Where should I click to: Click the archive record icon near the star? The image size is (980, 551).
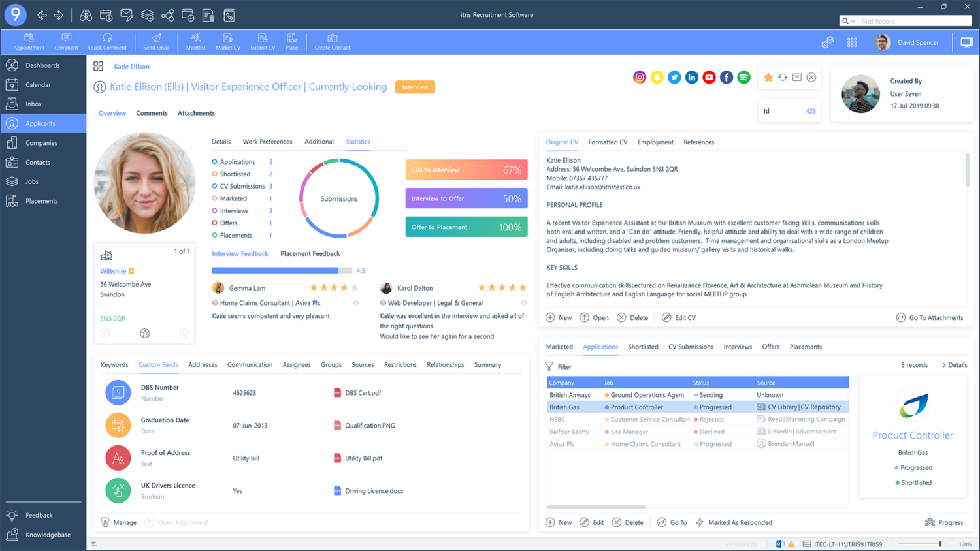click(796, 77)
